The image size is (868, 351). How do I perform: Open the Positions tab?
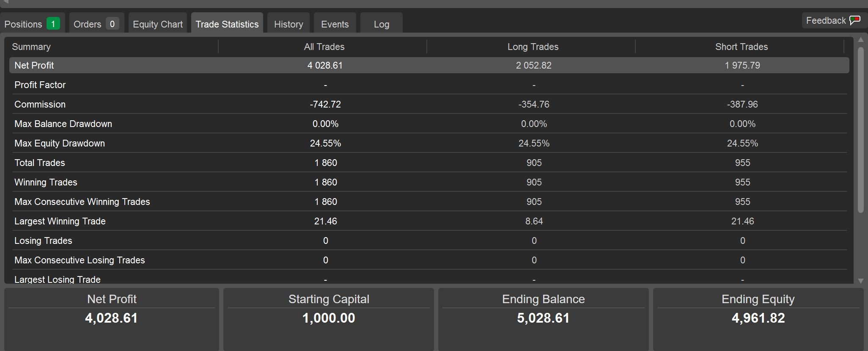coord(23,24)
